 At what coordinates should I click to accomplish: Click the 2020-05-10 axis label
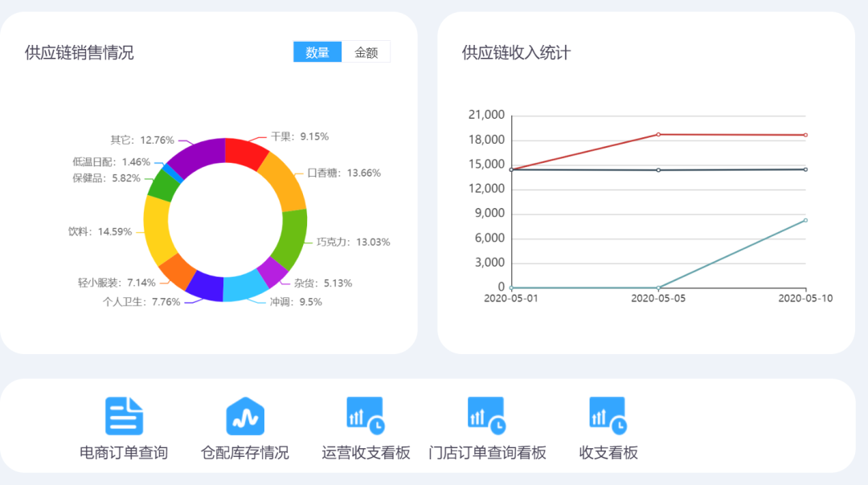pos(804,297)
